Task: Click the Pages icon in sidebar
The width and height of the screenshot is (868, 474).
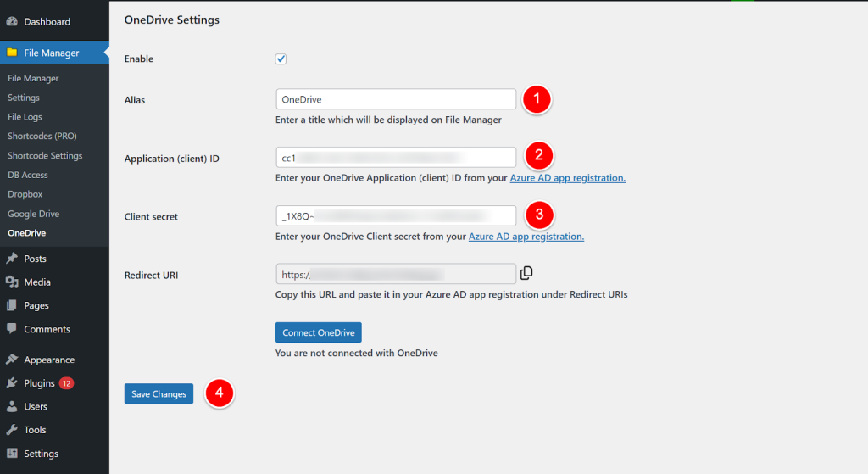Action: pos(12,305)
